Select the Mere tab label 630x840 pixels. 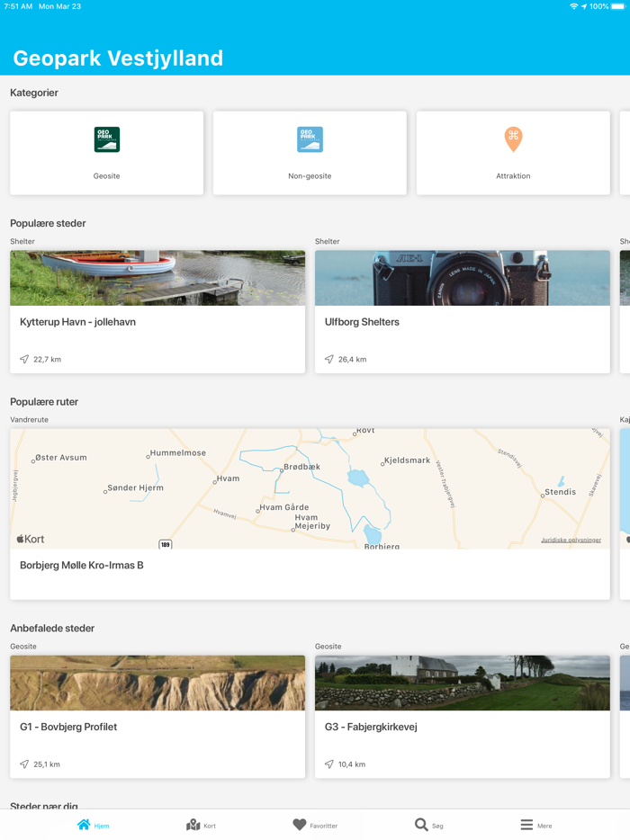(x=544, y=827)
